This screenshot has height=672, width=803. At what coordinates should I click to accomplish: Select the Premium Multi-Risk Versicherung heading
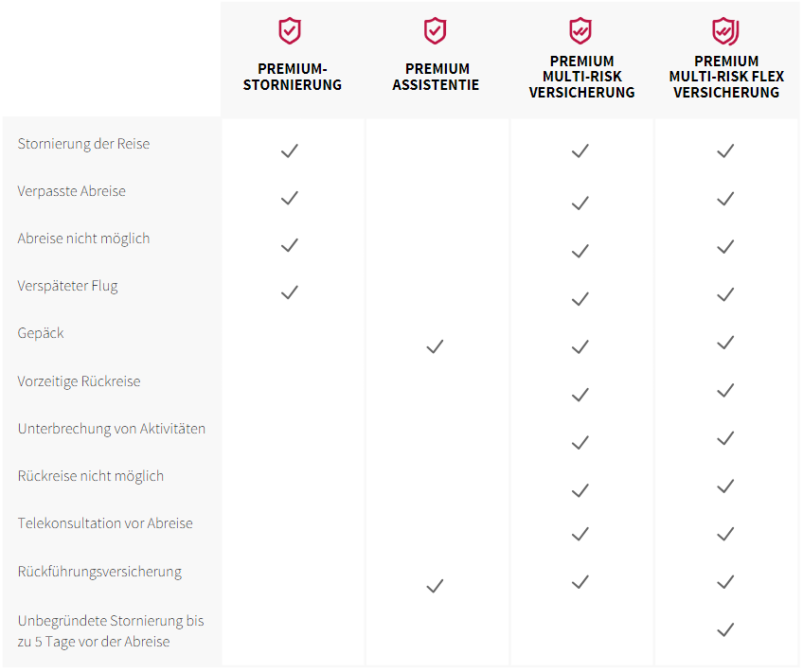[x=581, y=77]
